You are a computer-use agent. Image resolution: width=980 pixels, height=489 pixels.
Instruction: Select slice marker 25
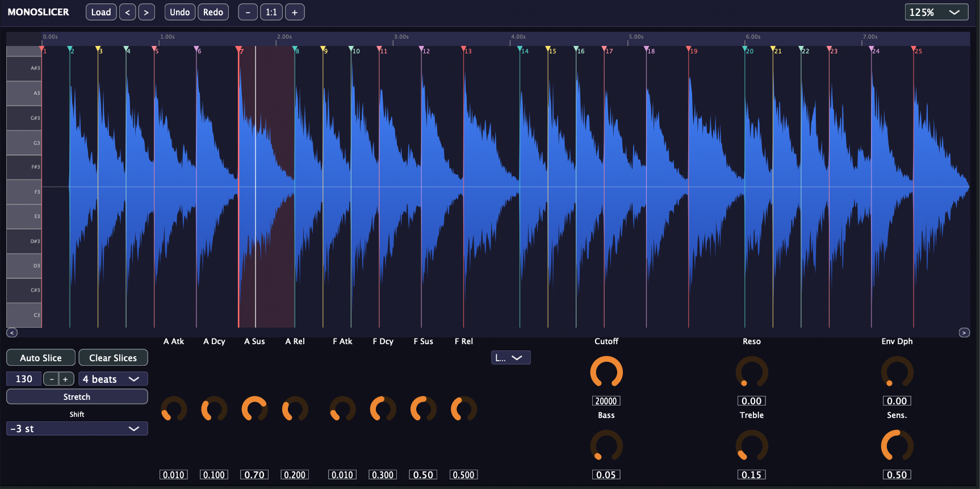tap(914, 49)
